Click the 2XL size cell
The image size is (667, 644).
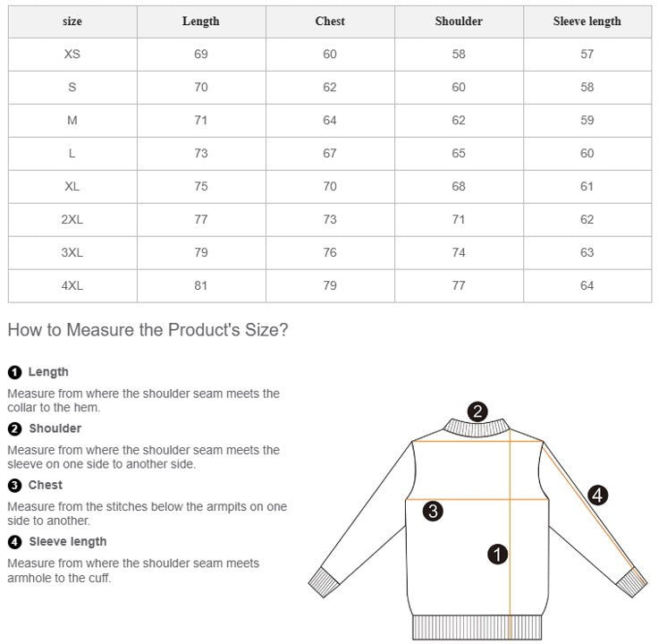pyautogui.click(x=72, y=220)
